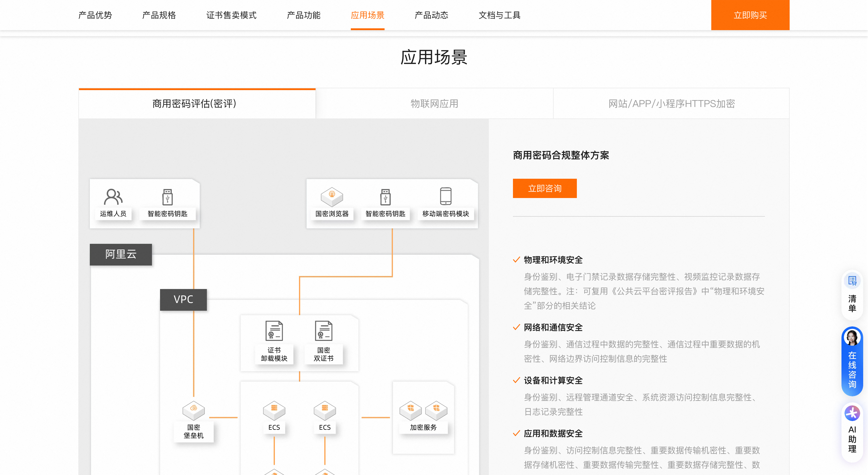This screenshot has height=475, width=868.
Task: Click the 国密浏览器 browser icon
Action: (332, 197)
